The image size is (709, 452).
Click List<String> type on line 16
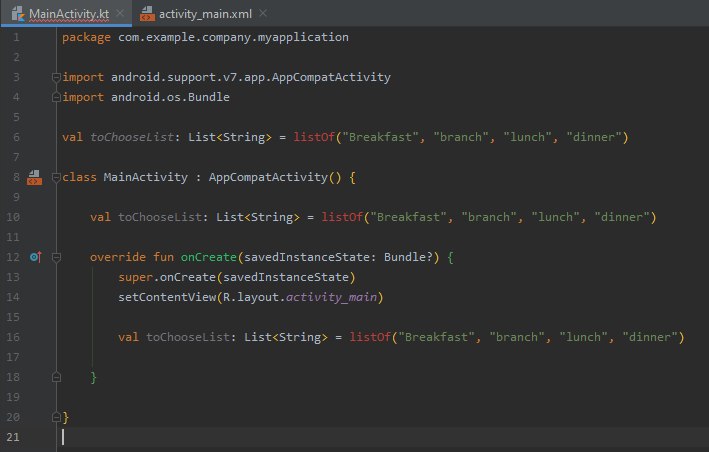[x=286, y=337]
